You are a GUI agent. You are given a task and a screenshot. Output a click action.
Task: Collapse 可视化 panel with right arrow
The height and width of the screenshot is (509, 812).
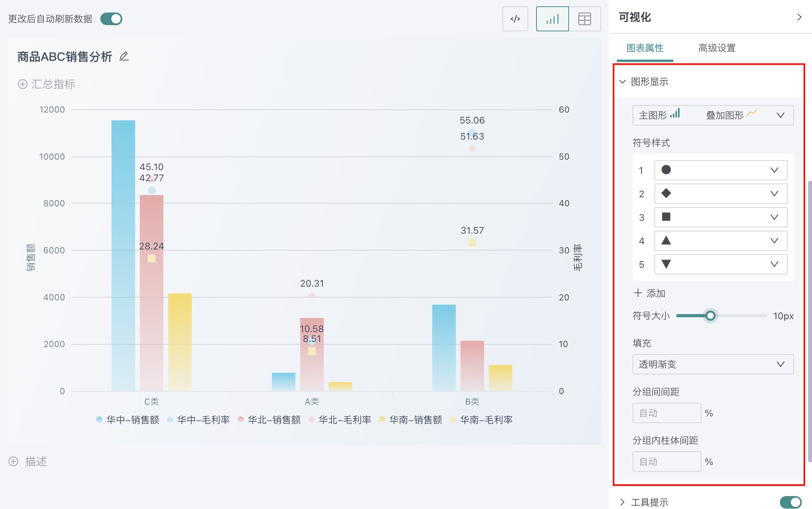click(x=799, y=17)
